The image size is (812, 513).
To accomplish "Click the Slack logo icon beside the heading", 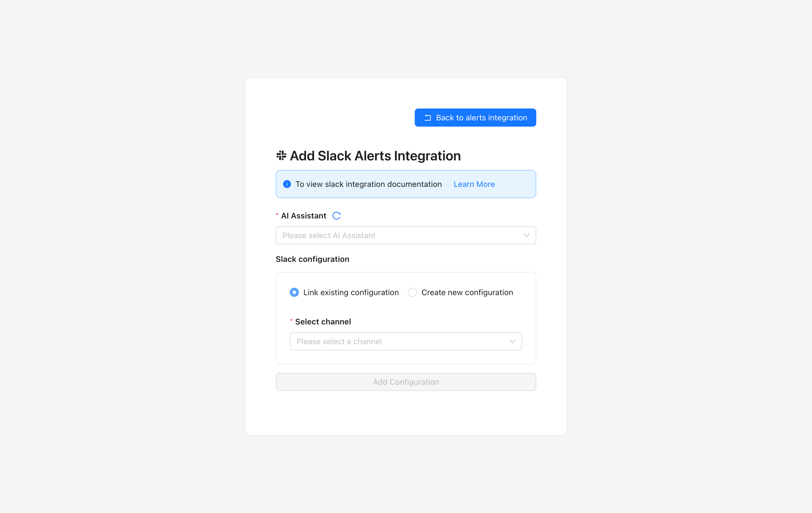I will [281, 156].
